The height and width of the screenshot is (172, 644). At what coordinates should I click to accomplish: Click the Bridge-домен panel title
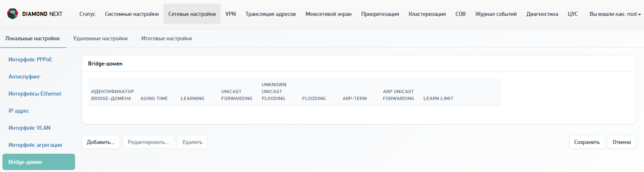click(105, 63)
